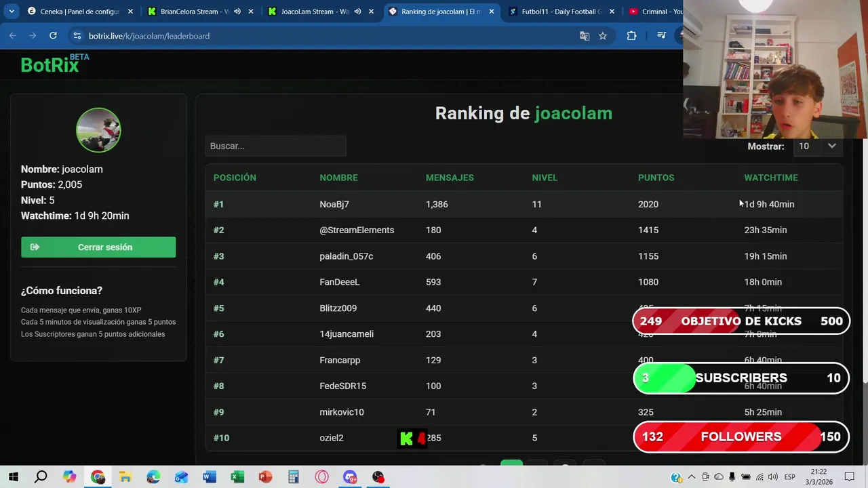Open the media control icon in toolbar
This screenshot has height=488, width=868.
tap(662, 36)
